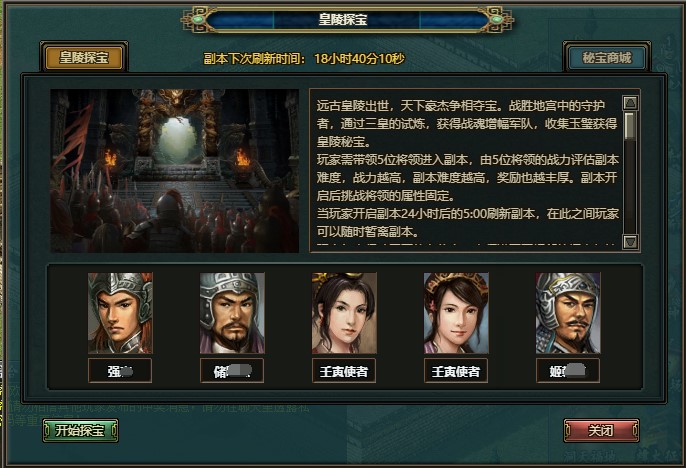Select the first general portrait 强

click(x=120, y=313)
